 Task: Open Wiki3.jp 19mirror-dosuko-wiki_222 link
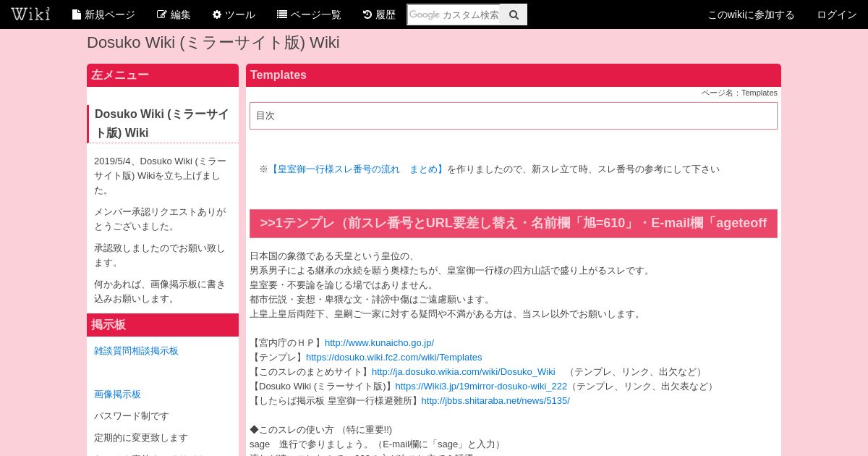click(x=481, y=387)
